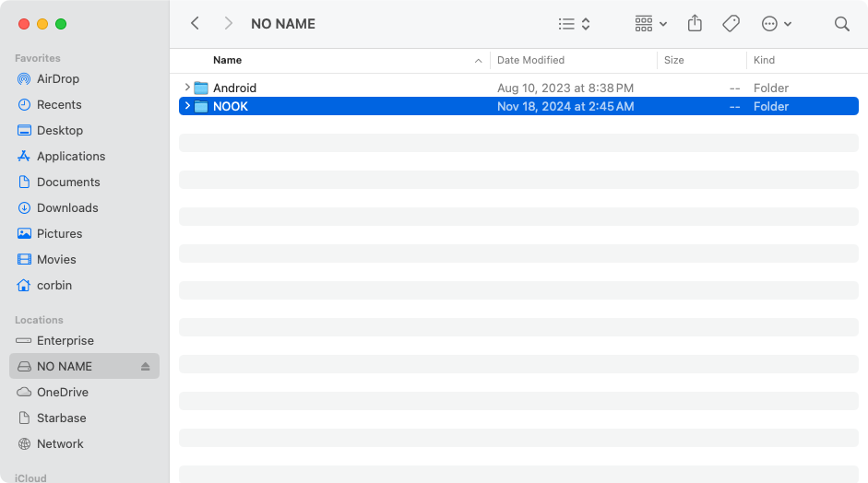Click the Desktop sidebar icon
Image resolution: width=868 pixels, height=483 pixels.
(x=24, y=130)
